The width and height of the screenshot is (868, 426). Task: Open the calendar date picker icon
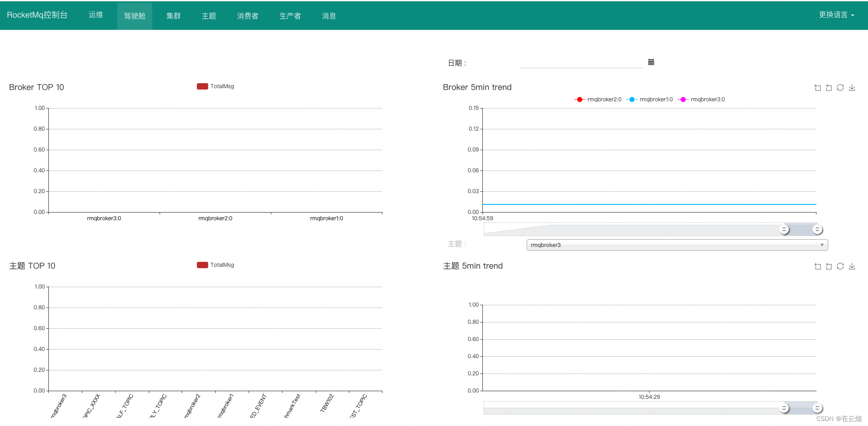(651, 62)
